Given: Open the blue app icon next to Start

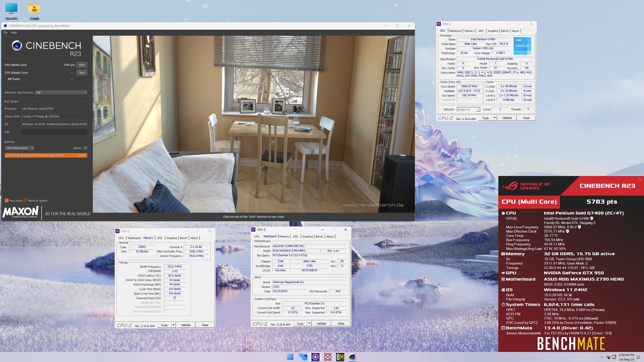Looking at the screenshot, I should pos(303,357).
